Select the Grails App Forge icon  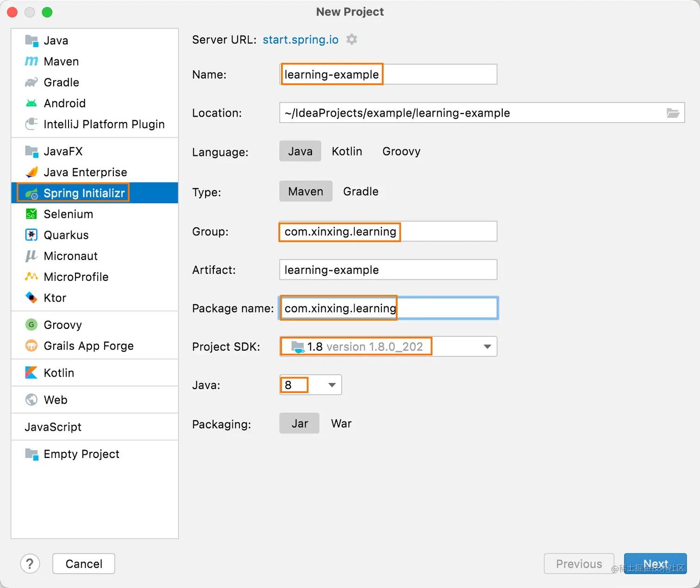point(31,346)
